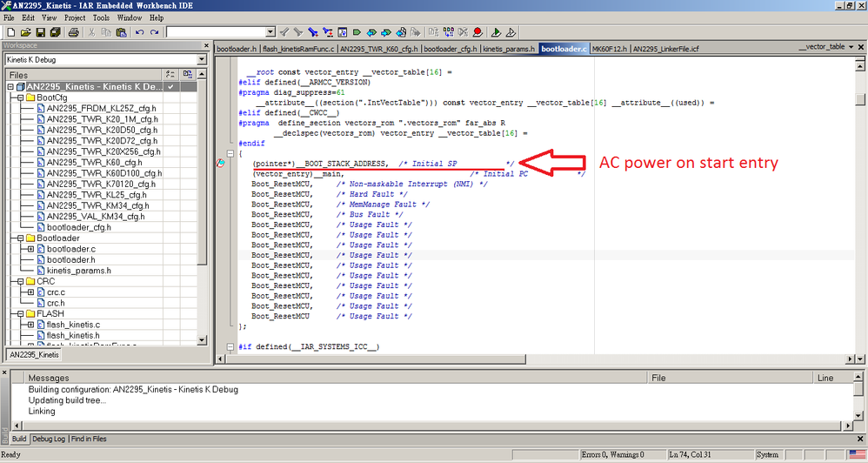Collapse the Bootloader folder node

click(x=21, y=238)
